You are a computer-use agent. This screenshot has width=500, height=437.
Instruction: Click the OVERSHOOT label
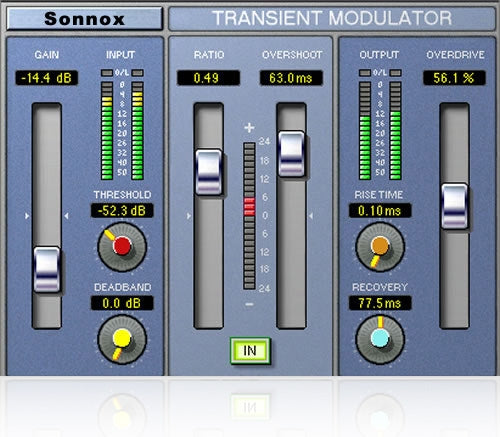coord(292,55)
